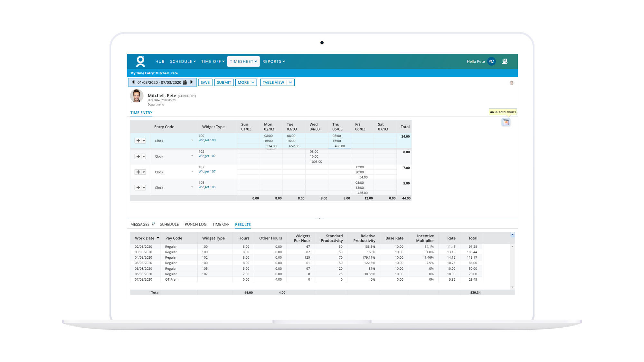This screenshot has width=644, height=362.
Task: Expand the Entry Code dropdown for Widget 102
Action: point(192,156)
